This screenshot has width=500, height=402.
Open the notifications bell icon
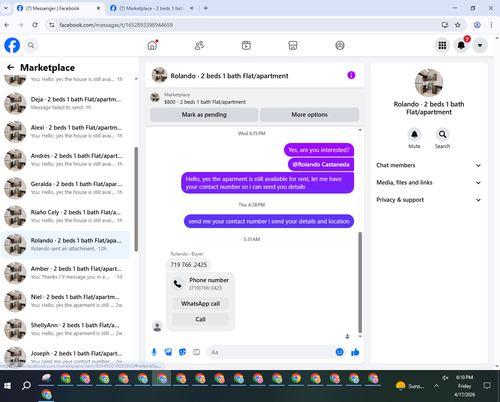coord(461,45)
